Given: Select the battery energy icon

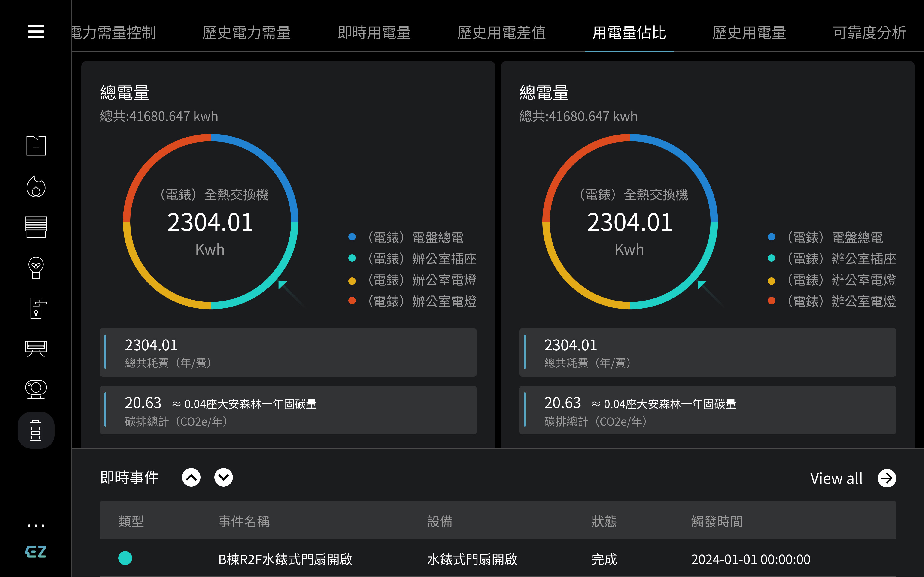Looking at the screenshot, I should pyautogui.click(x=36, y=430).
